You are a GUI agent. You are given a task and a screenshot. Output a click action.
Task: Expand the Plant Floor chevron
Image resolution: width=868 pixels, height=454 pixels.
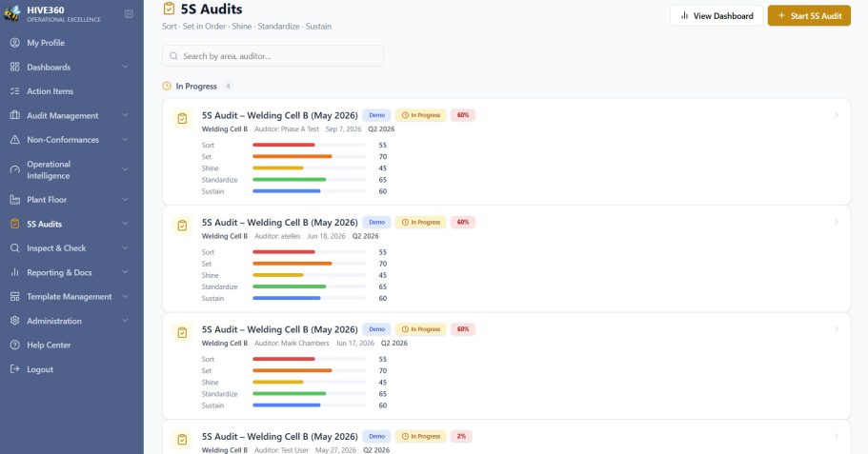(x=125, y=200)
